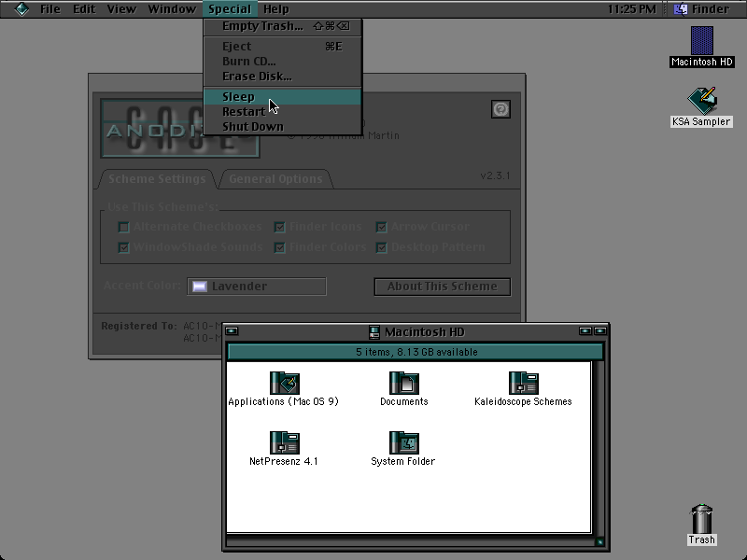This screenshot has height=560, width=747.
Task: Click the Registered To label
Action: 138,326
